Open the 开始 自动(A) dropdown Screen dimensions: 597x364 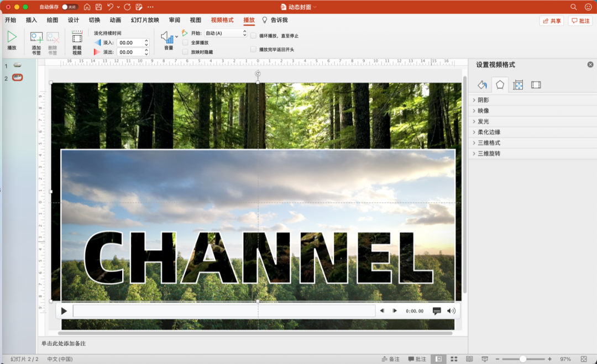(x=226, y=34)
